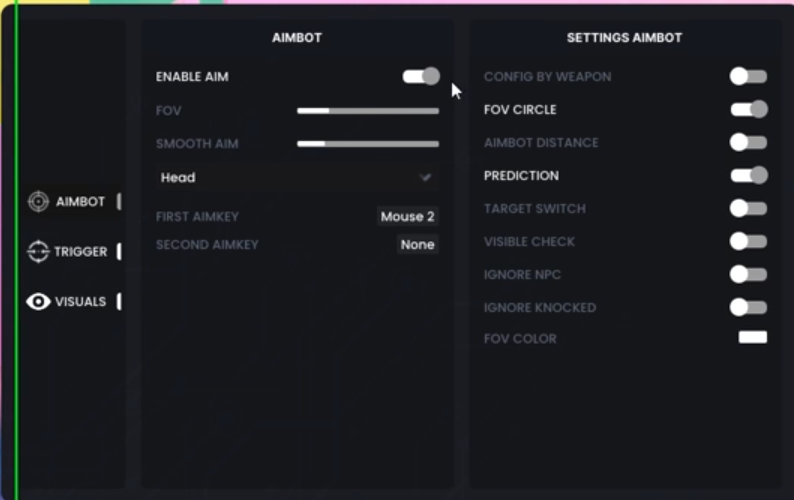Switch off the Prediction toggle
The width and height of the screenshot is (794, 500).
(749, 175)
